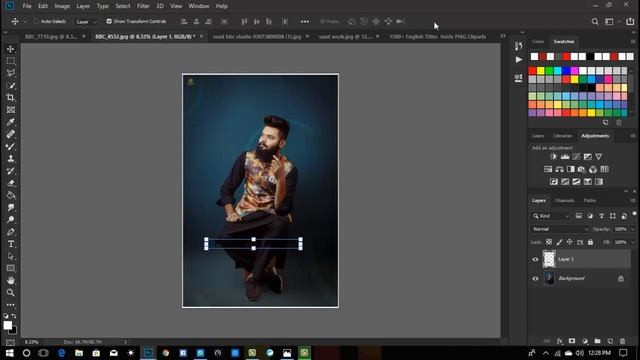Toggle lock all padlock icon

590,242
